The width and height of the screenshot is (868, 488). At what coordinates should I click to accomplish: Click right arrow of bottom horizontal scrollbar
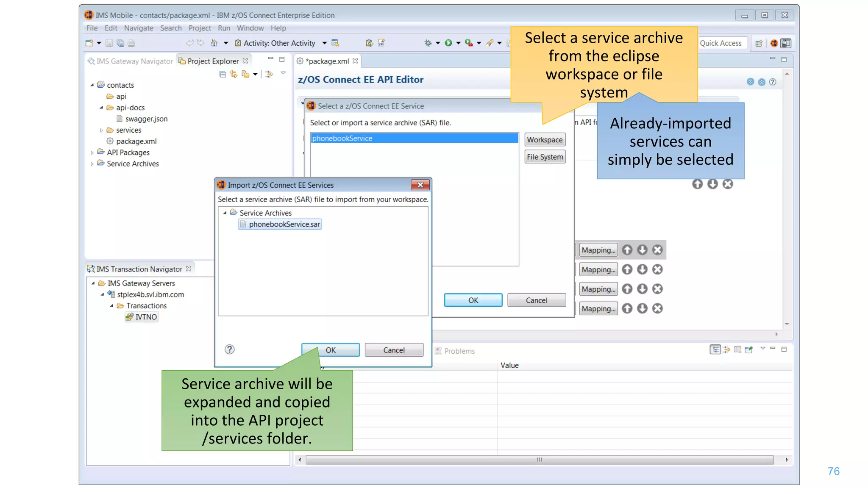(787, 460)
